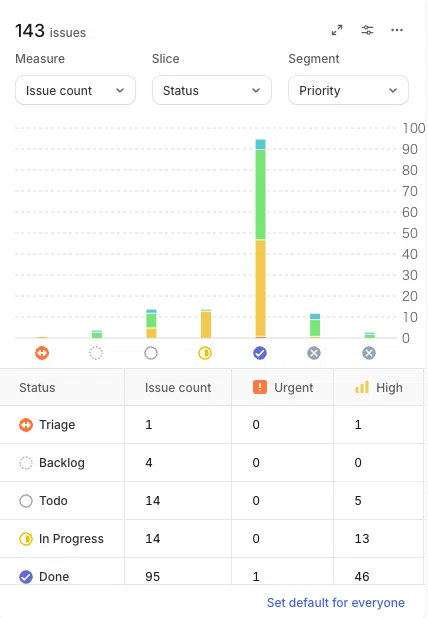
Task: Click the expand to fullscreen icon
Action: pos(337,30)
